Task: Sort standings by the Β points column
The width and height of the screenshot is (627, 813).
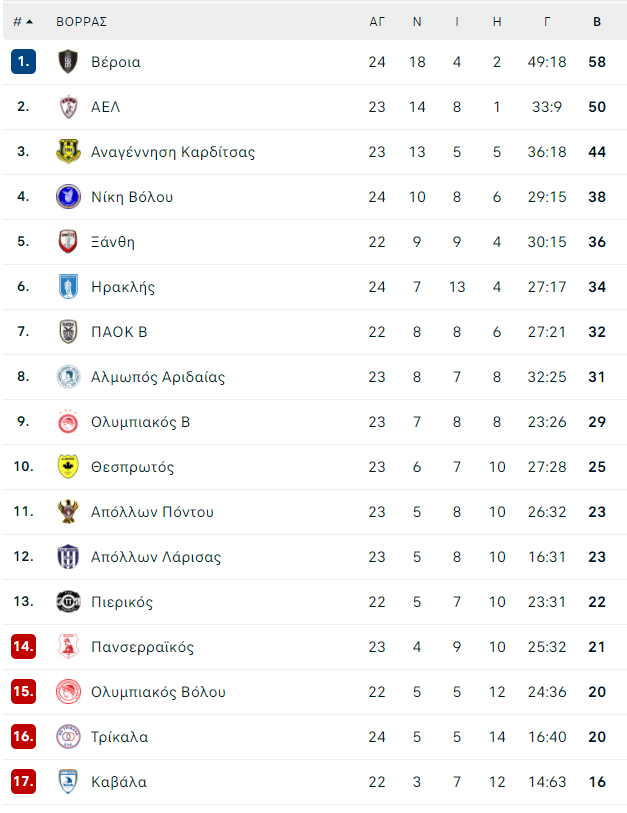Action: tap(597, 22)
